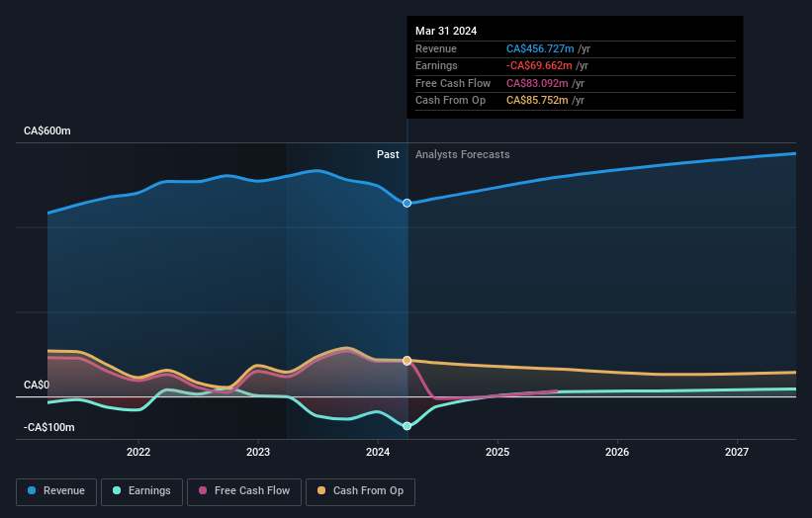Click the 2022 x-axis label
Viewport: 812px width, 518px height.
coord(138,453)
